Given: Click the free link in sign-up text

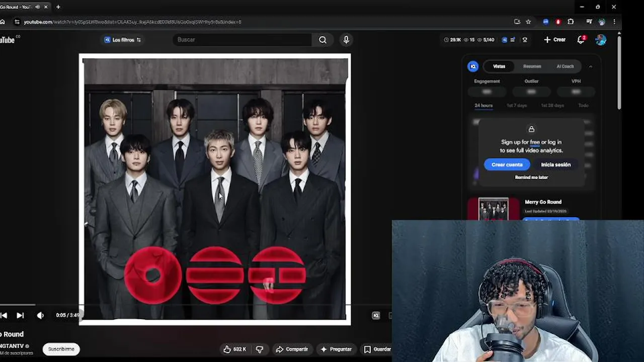Looking at the screenshot, I should pyautogui.click(x=535, y=142).
